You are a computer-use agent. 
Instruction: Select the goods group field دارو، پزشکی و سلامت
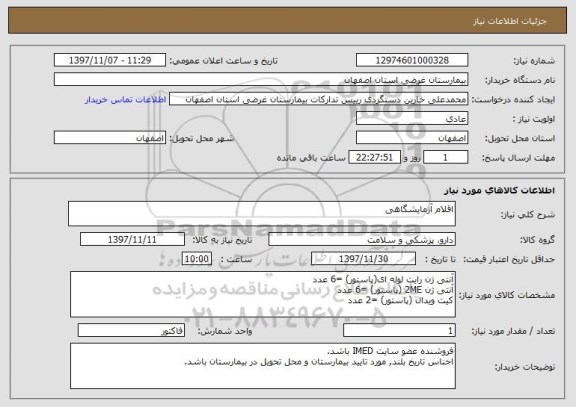362,239
